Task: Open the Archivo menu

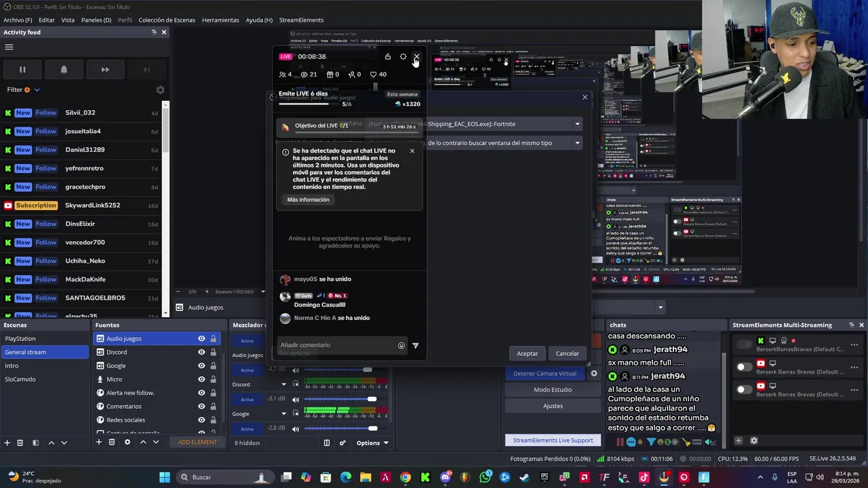Action: (18, 20)
